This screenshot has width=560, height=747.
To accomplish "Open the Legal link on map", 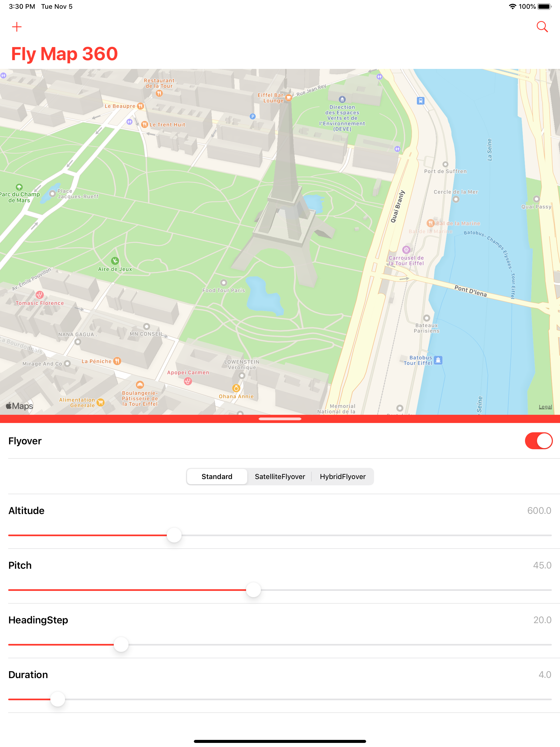I will click(545, 407).
